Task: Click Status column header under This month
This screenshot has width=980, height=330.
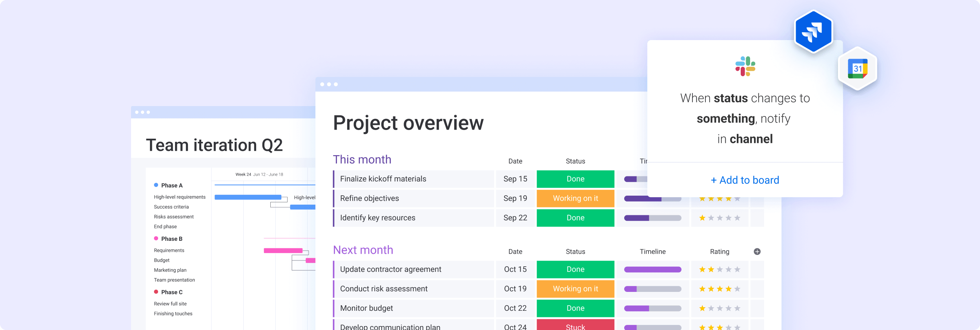Action: (576, 161)
